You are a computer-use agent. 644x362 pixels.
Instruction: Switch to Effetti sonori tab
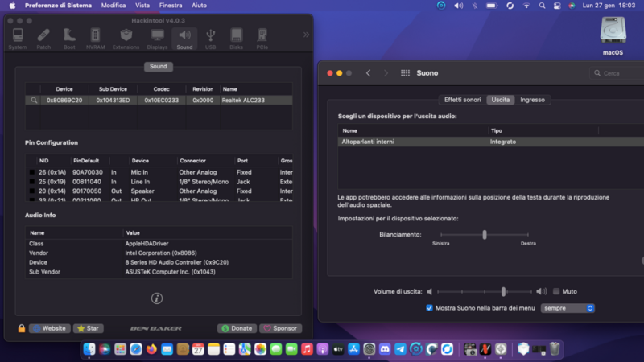(462, 100)
